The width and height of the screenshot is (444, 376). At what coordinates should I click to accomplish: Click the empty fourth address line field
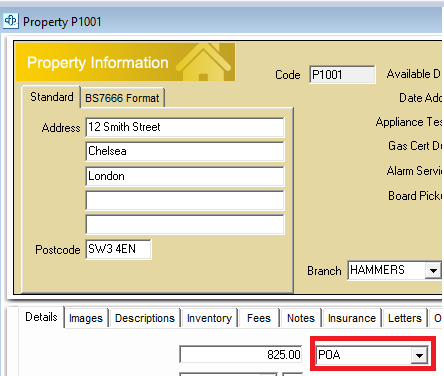tap(185, 200)
